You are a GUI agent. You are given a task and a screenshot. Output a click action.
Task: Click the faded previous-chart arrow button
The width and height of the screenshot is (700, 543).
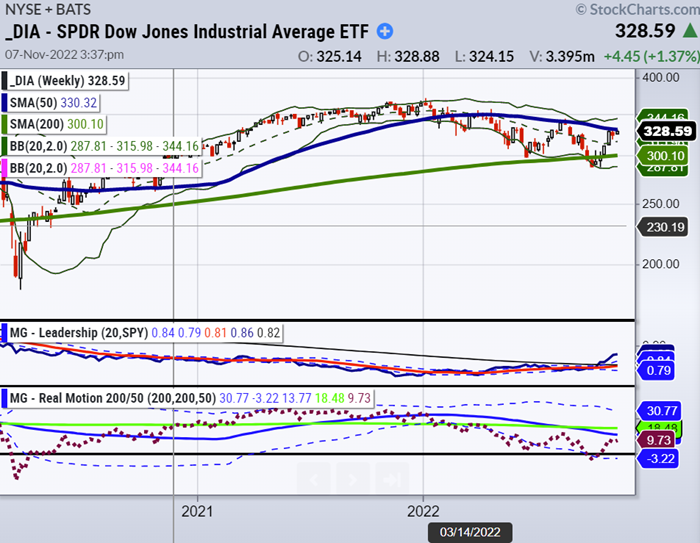[313, 480]
